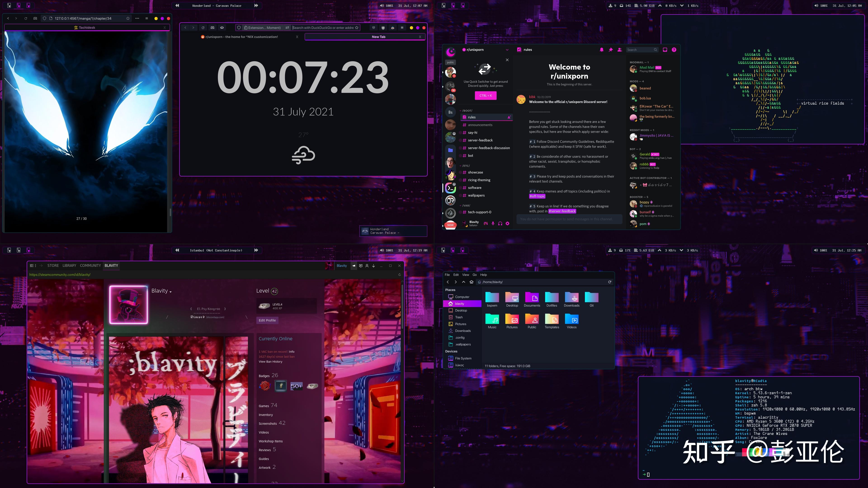Open Discord help with the question mark icon

[674, 49]
